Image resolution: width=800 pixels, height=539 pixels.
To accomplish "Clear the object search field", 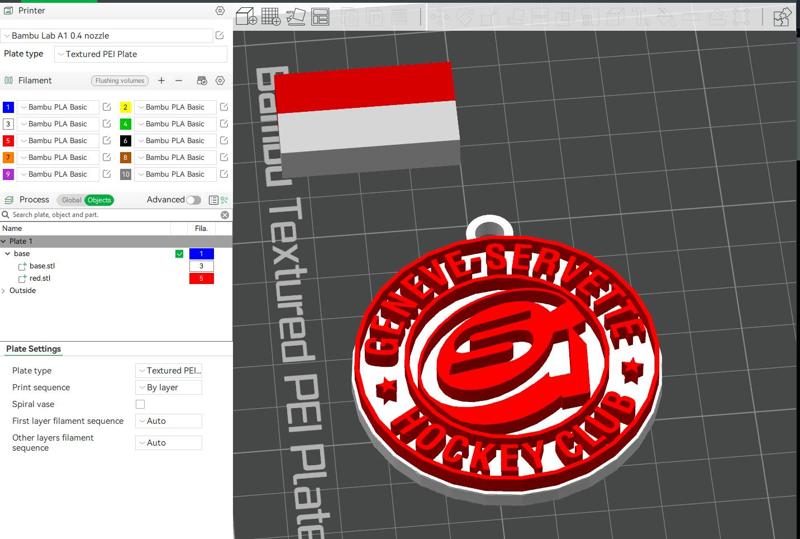I will pos(224,215).
